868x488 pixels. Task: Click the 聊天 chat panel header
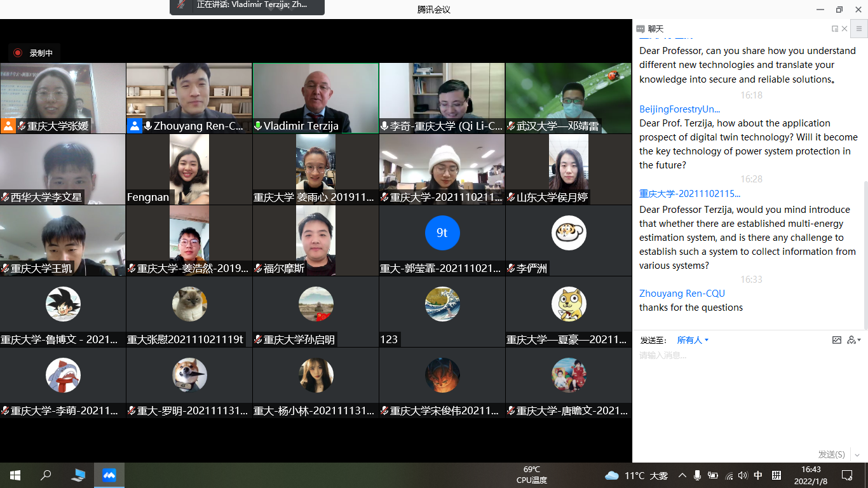[655, 29]
